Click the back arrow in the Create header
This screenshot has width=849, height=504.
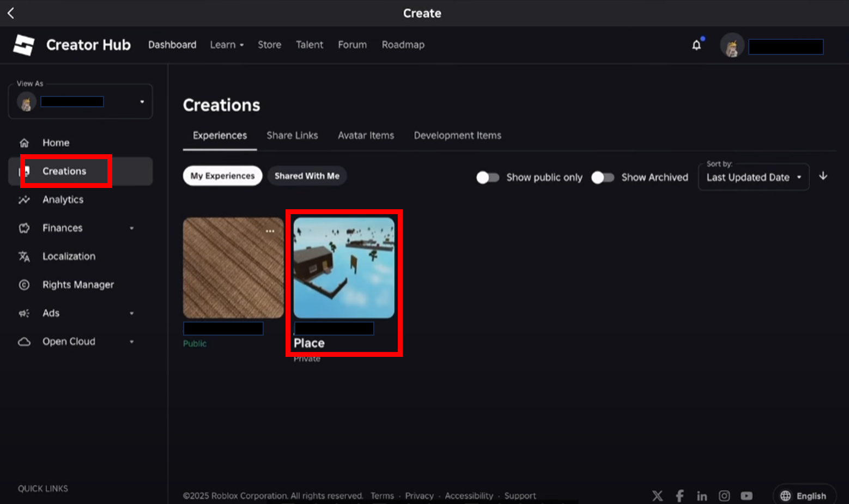(11, 13)
